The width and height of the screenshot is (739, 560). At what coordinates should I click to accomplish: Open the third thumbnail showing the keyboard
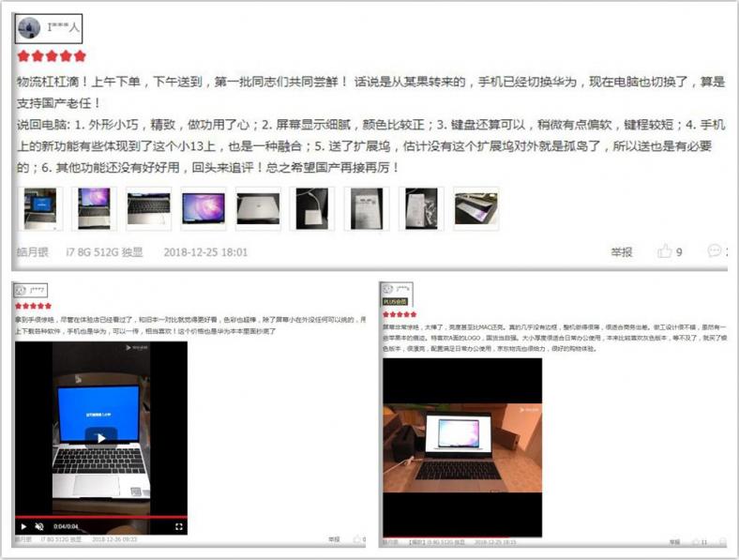[149, 208]
